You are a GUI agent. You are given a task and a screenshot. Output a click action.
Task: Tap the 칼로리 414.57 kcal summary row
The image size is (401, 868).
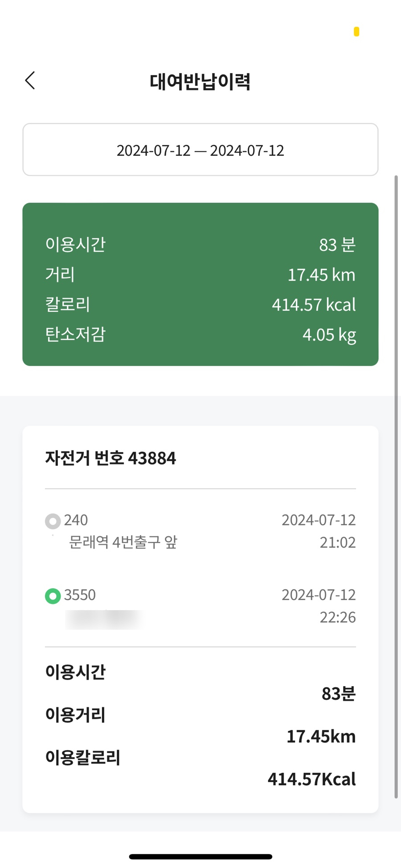[x=200, y=305]
